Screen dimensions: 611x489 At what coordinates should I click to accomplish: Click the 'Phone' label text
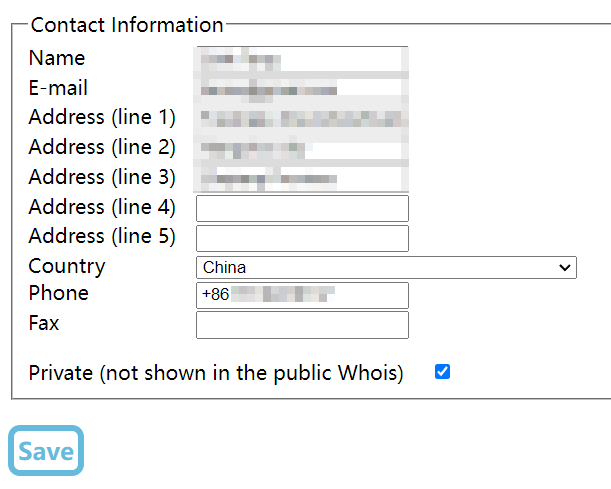[x=58, y=293]
